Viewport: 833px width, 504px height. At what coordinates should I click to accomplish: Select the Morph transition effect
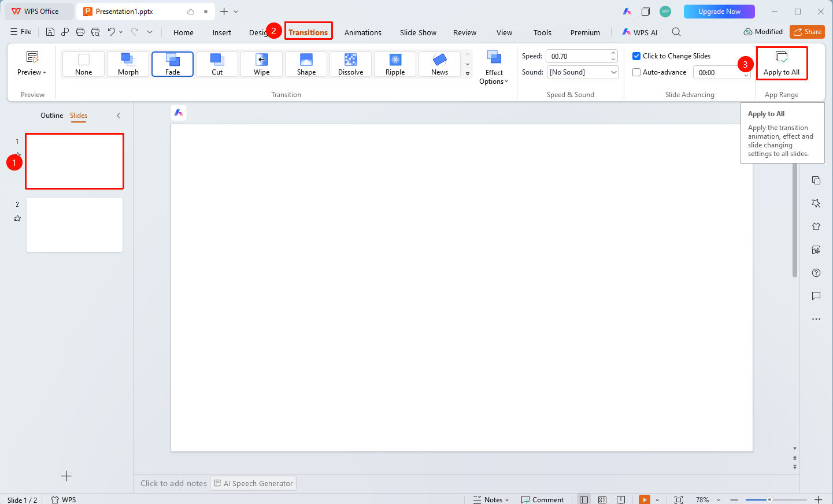[128, 64]
